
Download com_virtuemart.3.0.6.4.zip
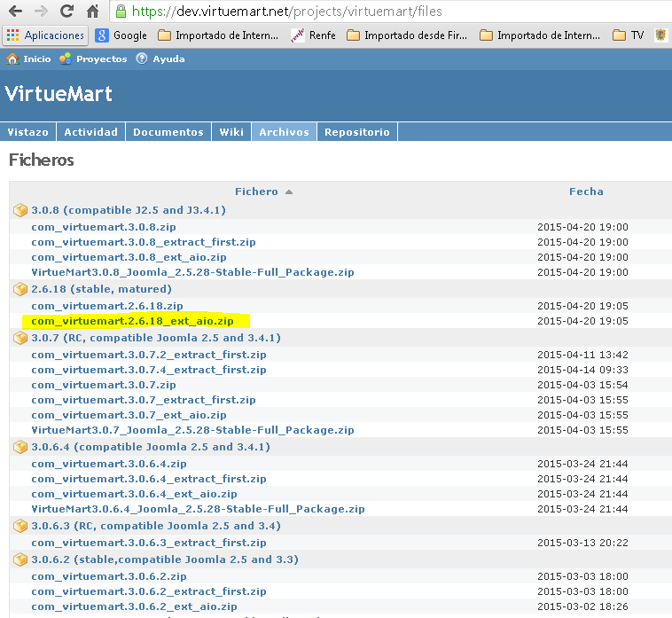coord(109,464)
